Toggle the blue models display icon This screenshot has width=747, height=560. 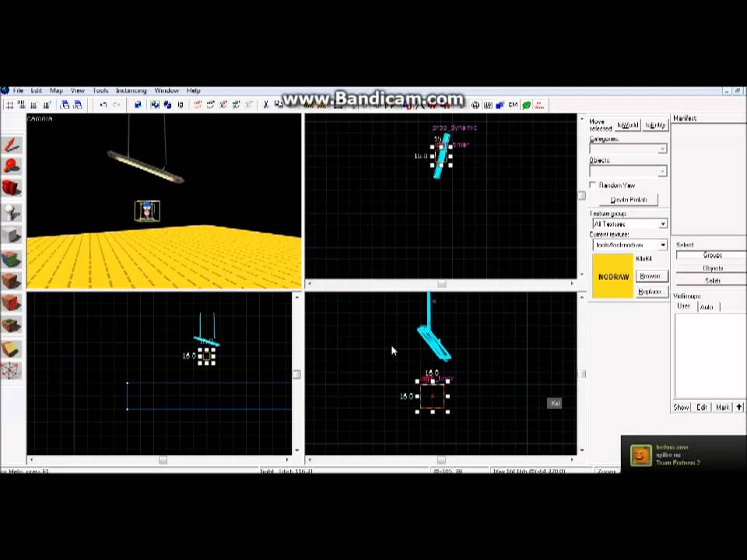pyautogui.click(x=500, y=105)
